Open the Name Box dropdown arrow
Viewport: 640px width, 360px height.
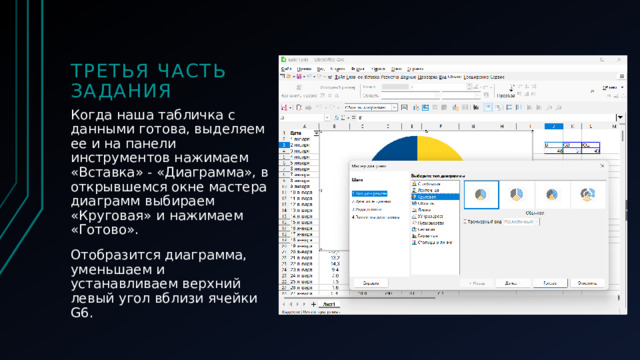click(327, 118)
